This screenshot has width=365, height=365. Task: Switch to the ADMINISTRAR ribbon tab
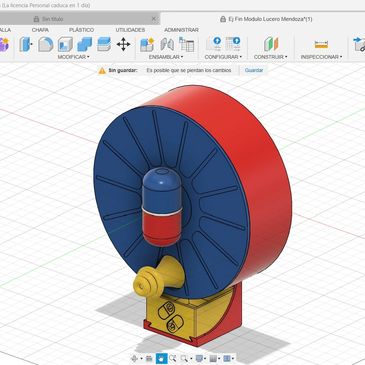(181, 30)
